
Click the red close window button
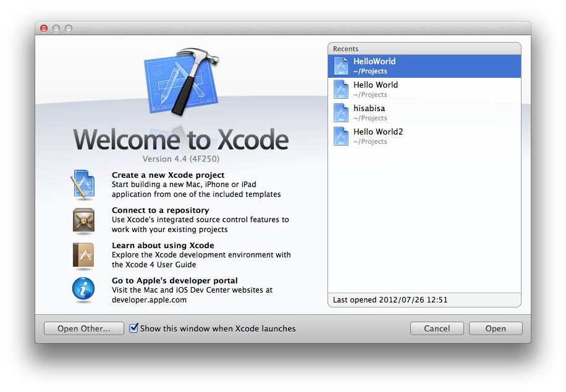[x=44, y=28]
